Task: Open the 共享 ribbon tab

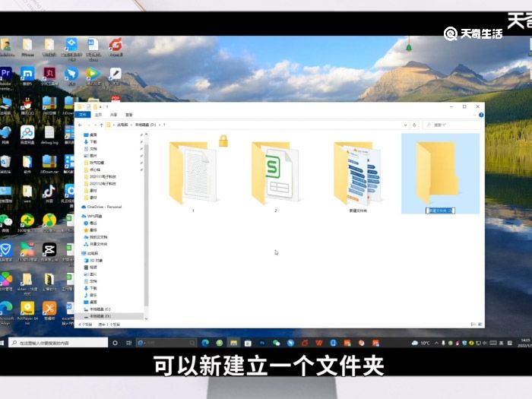Action: coord(114,115)
